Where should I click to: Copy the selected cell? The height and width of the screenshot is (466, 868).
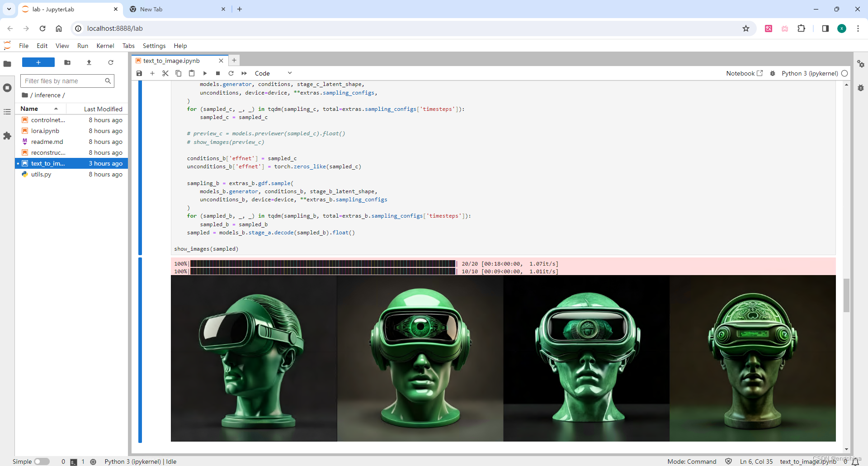[179, 73]
